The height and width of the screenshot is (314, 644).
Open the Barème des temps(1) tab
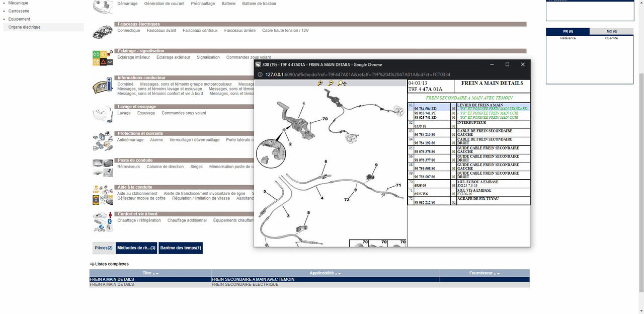[x=181, y=248]
